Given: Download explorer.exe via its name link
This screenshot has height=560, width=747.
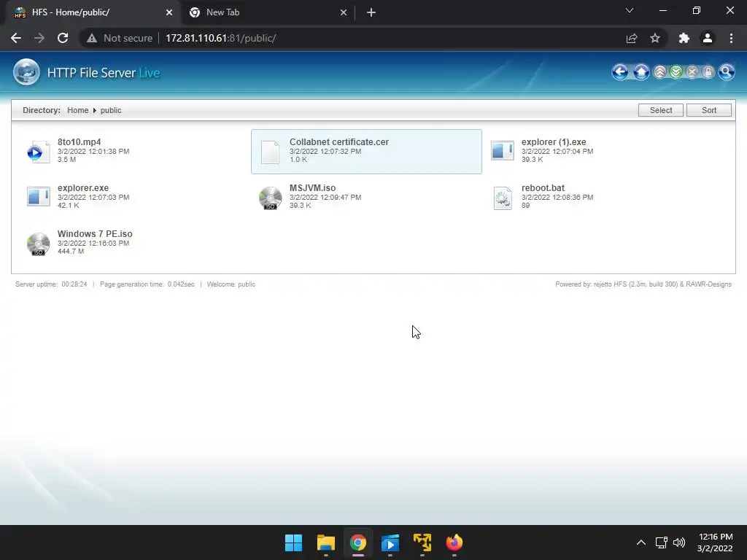Looking at the screenshot, I should [x=83, y=187].
